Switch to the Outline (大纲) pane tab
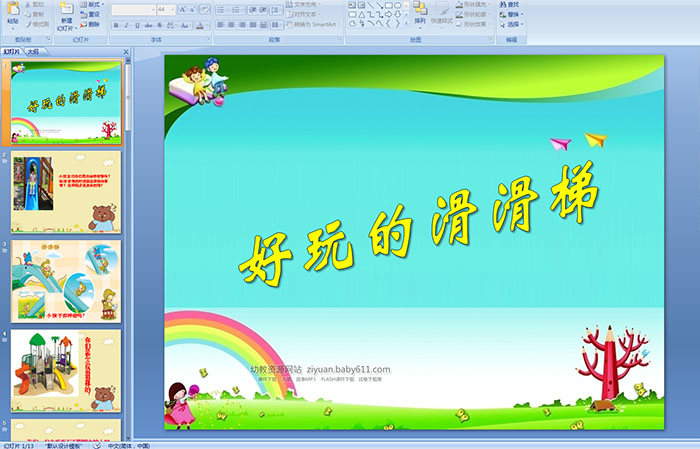Viewport: 700px width, 449px height. (x=33, y=52)
